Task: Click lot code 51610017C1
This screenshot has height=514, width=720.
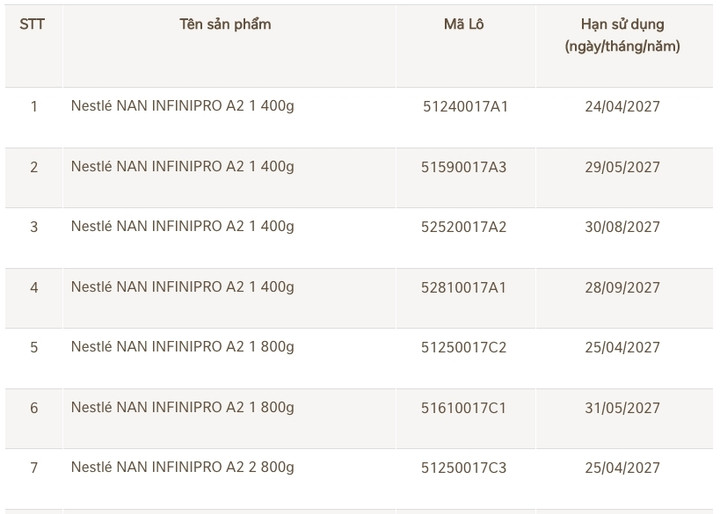Action: tap(464, 407)
